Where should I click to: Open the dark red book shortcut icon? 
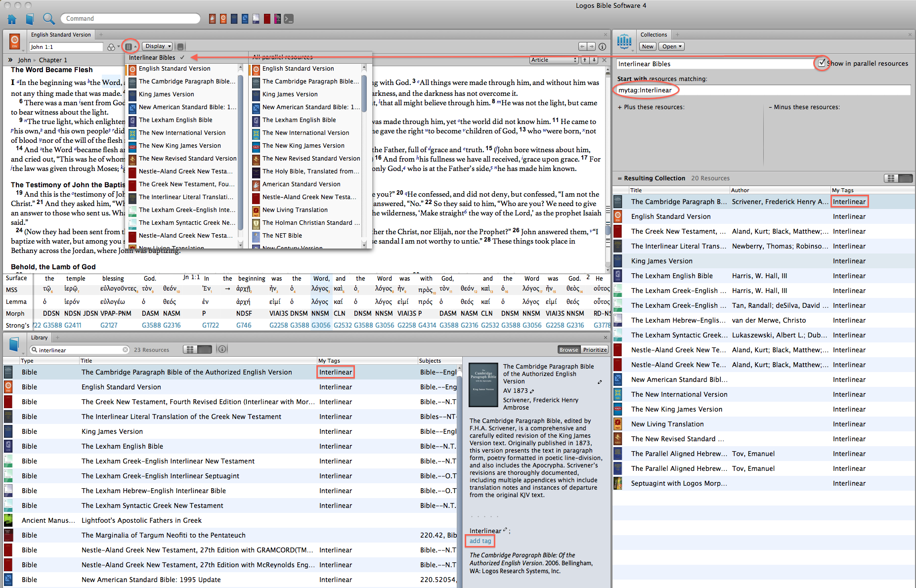tap(267, 19)
